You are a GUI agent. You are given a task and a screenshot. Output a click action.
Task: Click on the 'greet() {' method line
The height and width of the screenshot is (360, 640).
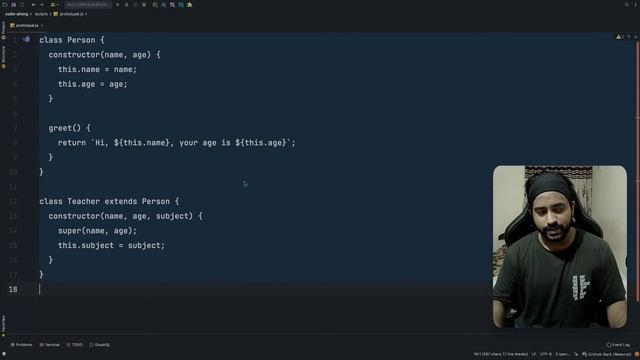(x=69, y=128)
